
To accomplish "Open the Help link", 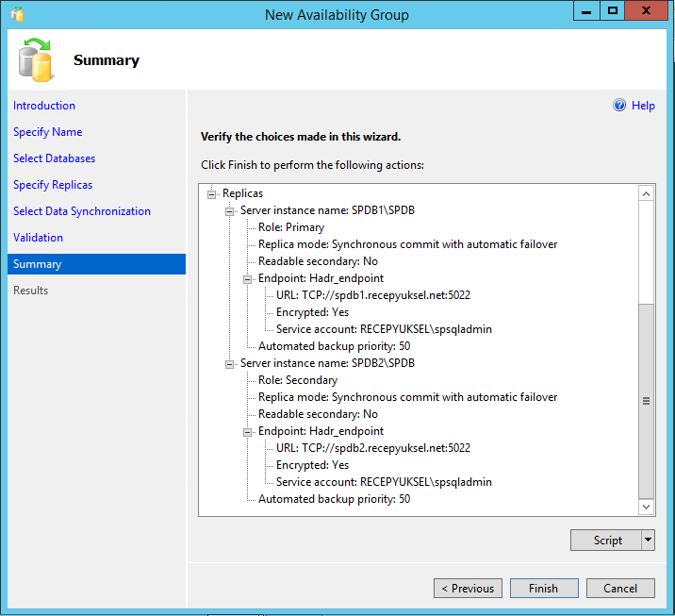I will (643, 106).
